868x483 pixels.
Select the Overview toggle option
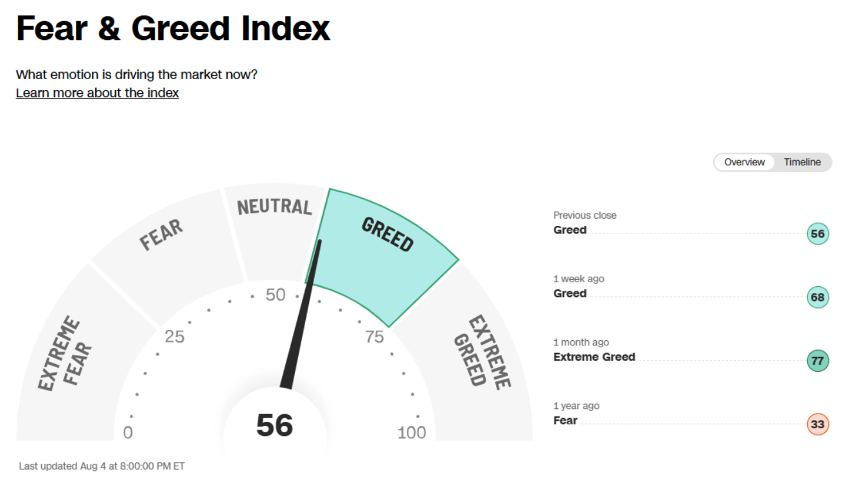point(745,162)
